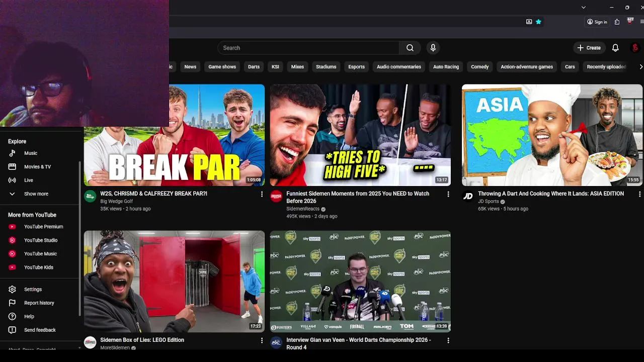The height and width of the screenshot is (362, 644).
Task: Select the News filter chip
Action: point(190,66)
